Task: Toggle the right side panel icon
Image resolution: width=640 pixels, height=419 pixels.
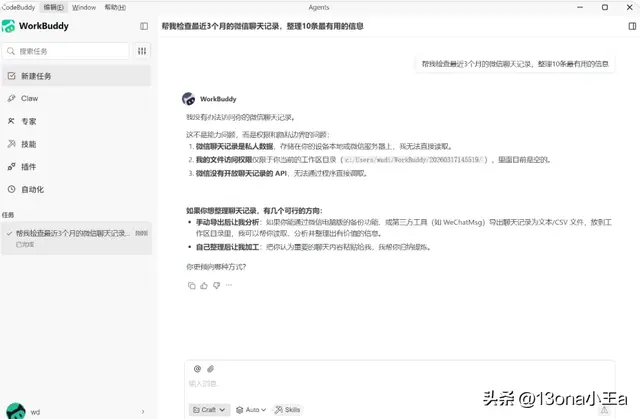Action: click(632, 26)
